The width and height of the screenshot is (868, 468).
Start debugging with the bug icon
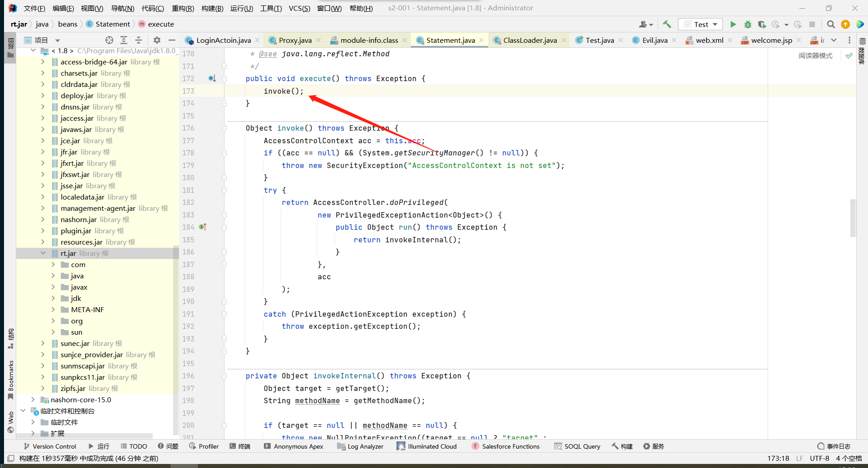(747, 24)
